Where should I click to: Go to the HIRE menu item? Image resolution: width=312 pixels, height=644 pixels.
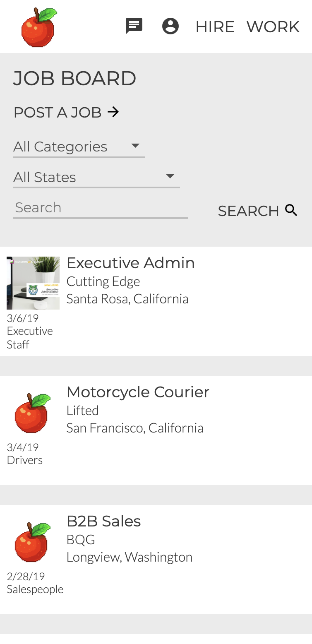click(215, 27)
